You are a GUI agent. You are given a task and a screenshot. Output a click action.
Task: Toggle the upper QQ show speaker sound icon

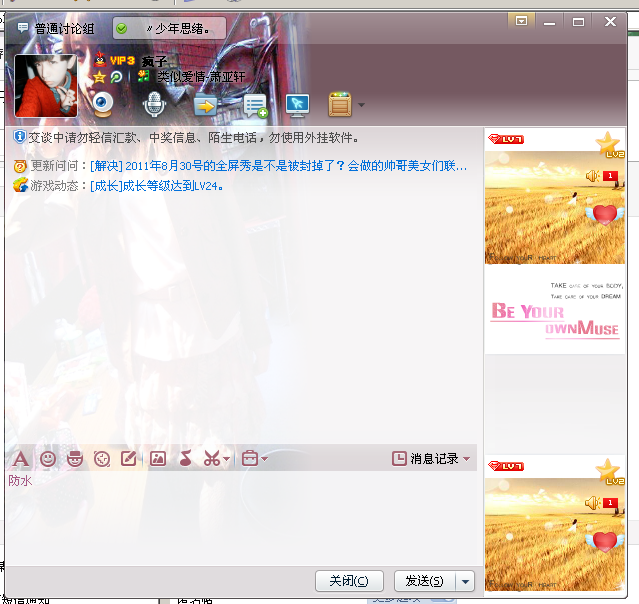click(x=593, y=176)
